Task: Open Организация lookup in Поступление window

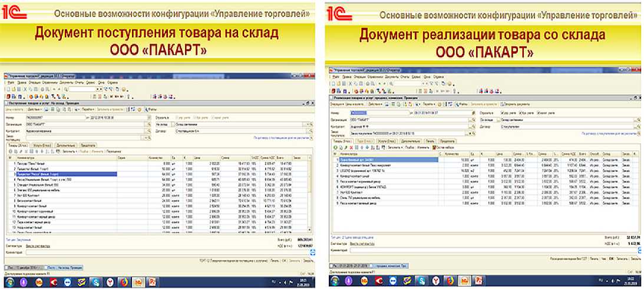Action: 149,124
